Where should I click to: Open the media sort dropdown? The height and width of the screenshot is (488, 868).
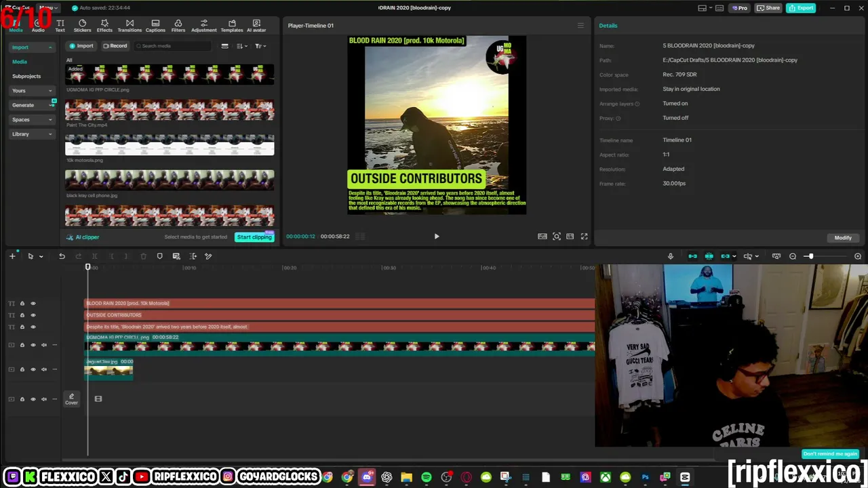tap(242, 46)
